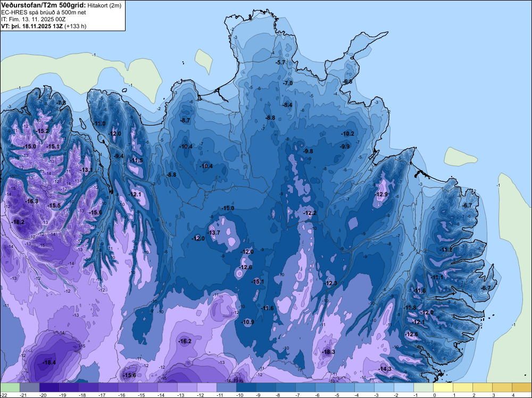Click the -12.2 temperature reading
The image size is (532, 398).
[x=310, y=213]
